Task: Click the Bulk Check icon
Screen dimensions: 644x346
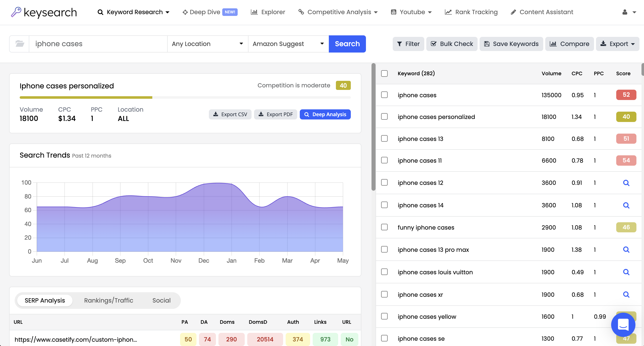Action: [434, 44]
